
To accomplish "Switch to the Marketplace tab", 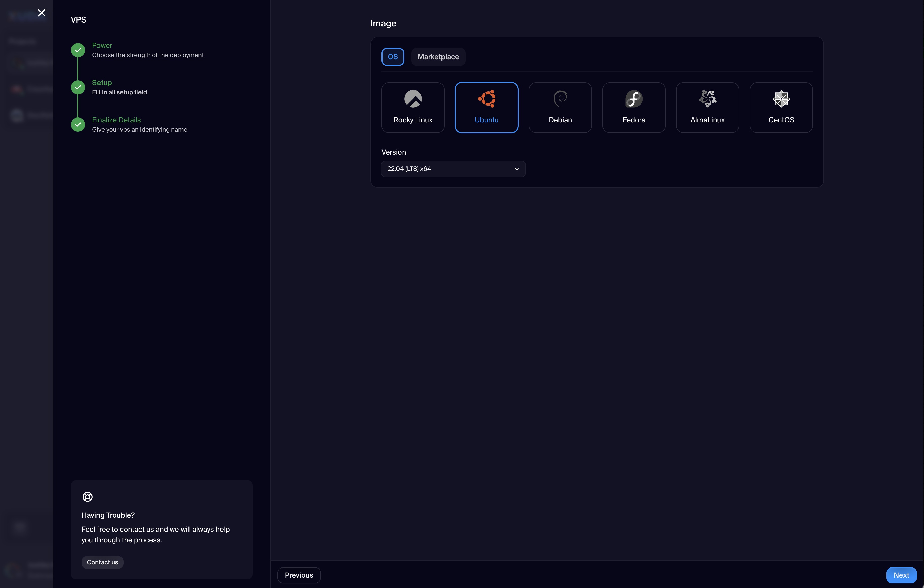I will [x=438, y=57].
